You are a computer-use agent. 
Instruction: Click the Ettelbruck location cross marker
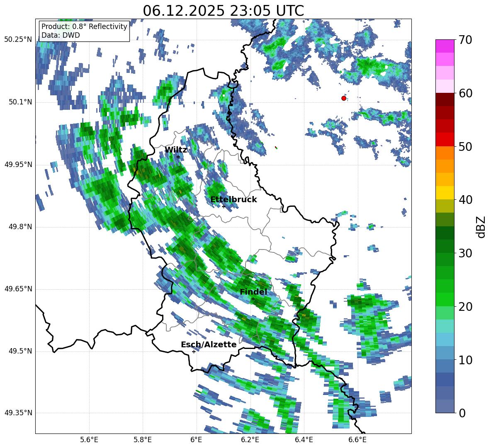pos(224,206)
